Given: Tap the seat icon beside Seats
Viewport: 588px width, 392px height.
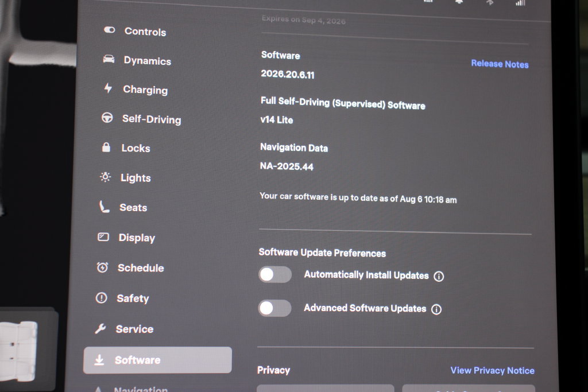Looking at the screenshot, I should pos(105,207).
